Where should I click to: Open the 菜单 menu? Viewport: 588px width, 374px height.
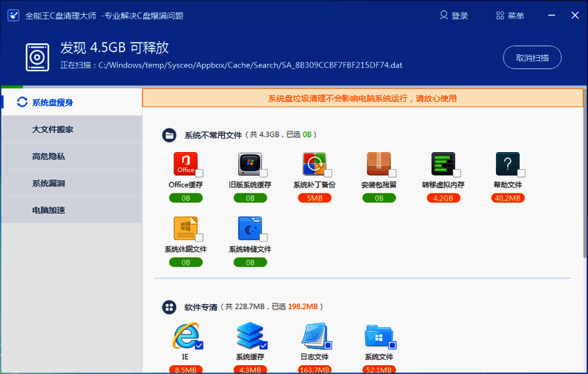pos(510,15)
